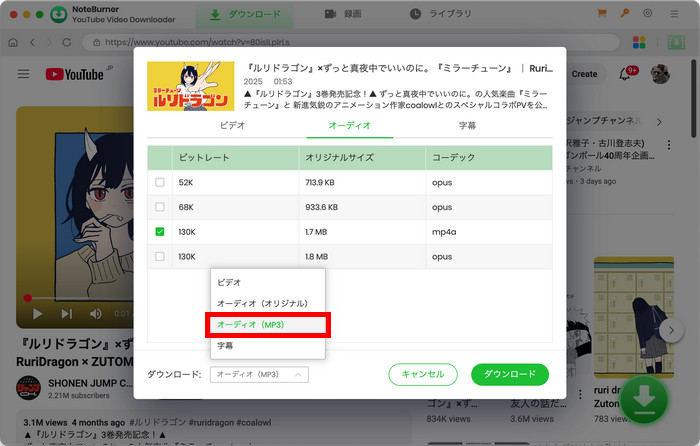
Task: Click the コーデック column header
Action: pyautogui.click(x=489, y=158)
